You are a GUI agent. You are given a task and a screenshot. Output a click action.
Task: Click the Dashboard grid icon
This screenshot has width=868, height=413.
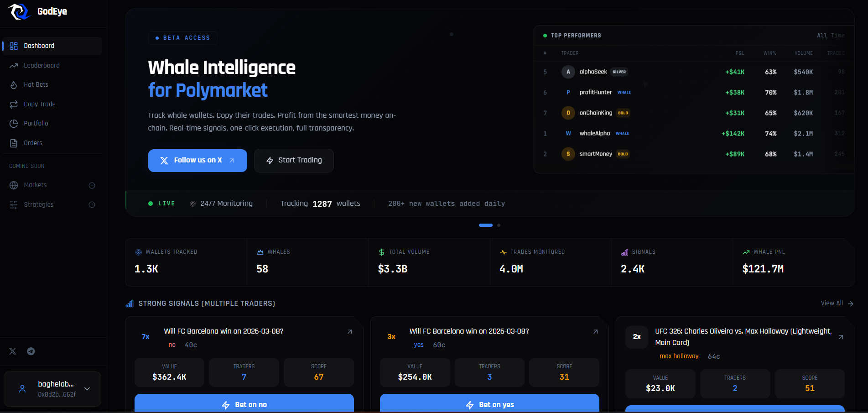coord(14,46)
